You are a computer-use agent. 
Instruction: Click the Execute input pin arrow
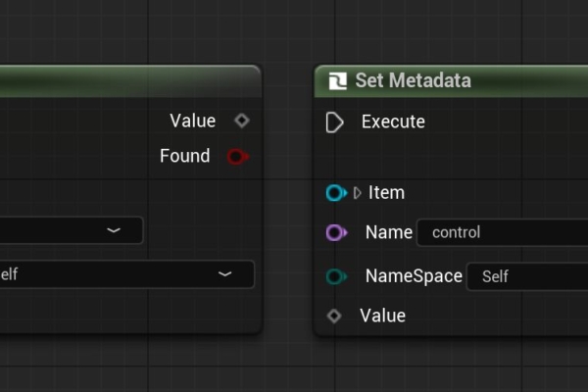click(x=334, y=122)
